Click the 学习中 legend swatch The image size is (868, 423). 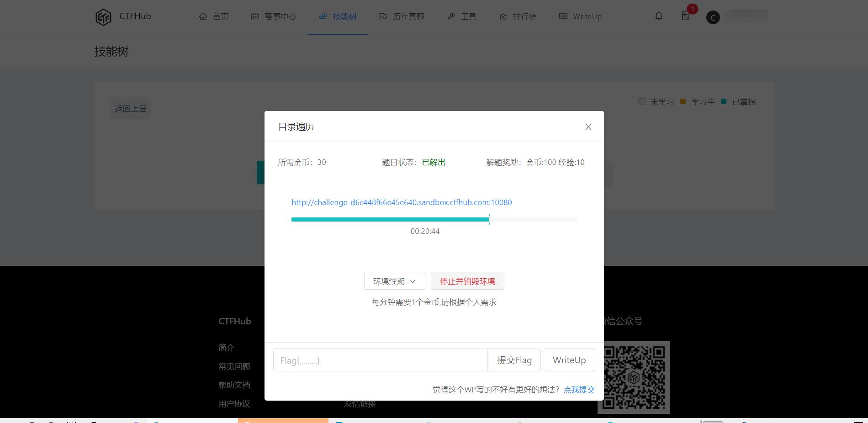pyautogui.click(x=683, y=101)
